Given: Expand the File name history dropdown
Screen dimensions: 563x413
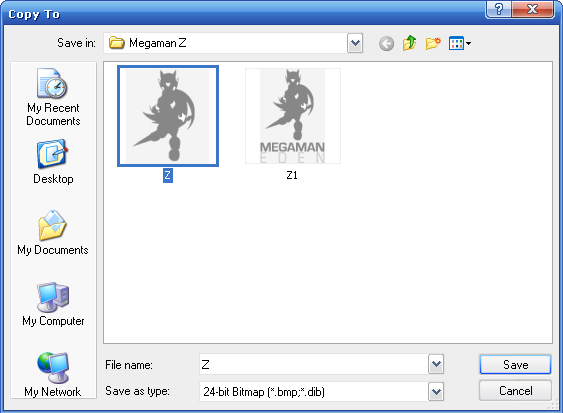Looking at the screenshot, I should point(436,364).
